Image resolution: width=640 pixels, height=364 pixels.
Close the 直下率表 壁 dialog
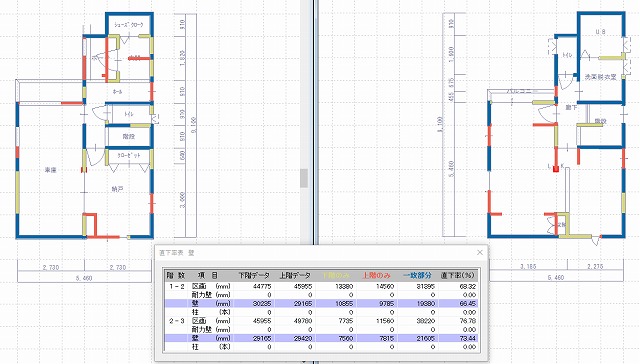(x=480, y=253)
